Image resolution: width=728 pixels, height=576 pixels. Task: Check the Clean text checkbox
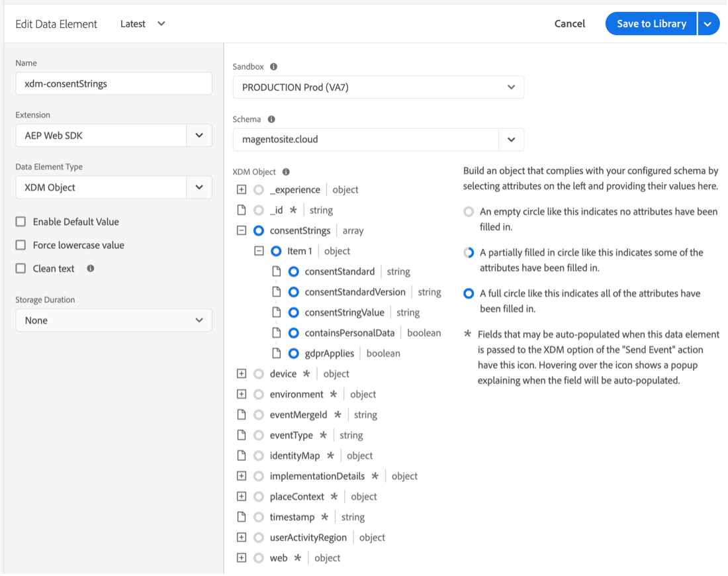[21, 269]
